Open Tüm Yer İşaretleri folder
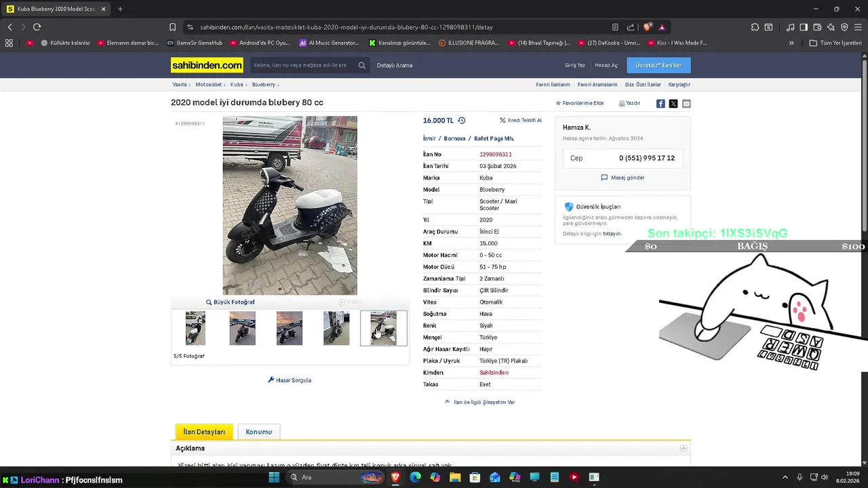Image resolution: width=868 pixels, height=488 pixels. pos(835,43)
